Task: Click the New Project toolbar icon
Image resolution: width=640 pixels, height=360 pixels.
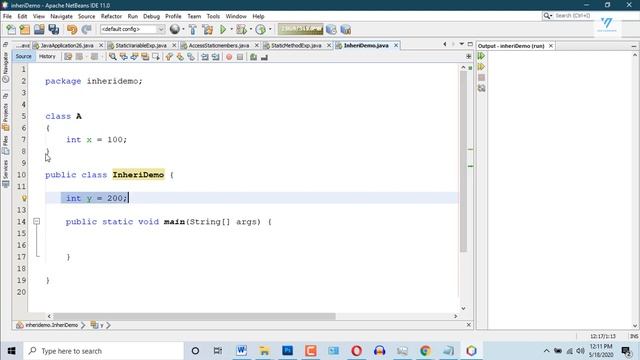Action: pos(25,29)
